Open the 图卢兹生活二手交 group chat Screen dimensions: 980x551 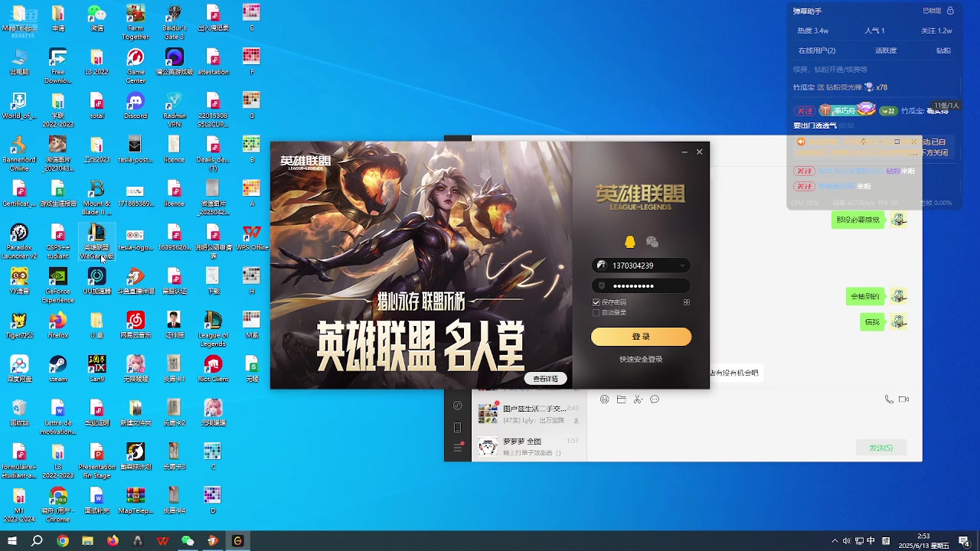[x=529, y=414]
